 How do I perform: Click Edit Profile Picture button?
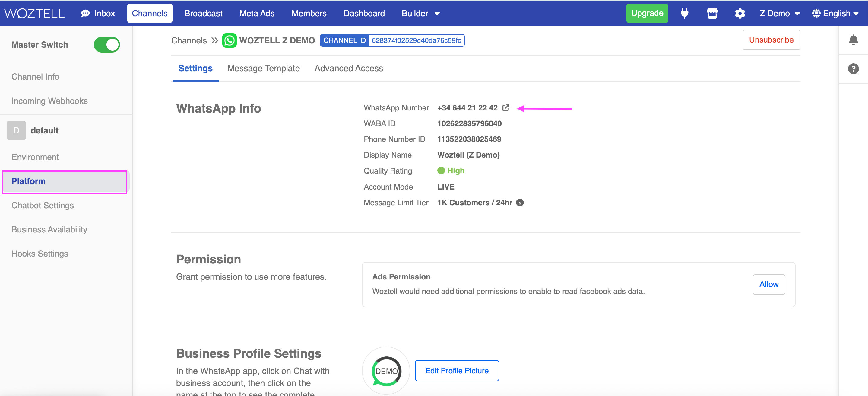(x=457, y=370)
